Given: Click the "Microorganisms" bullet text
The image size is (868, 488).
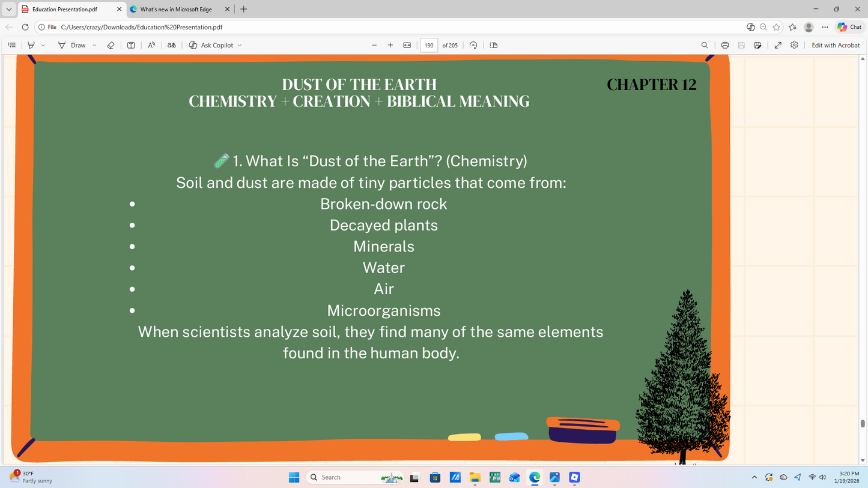Looking at the screenshot, I should 383,310.
